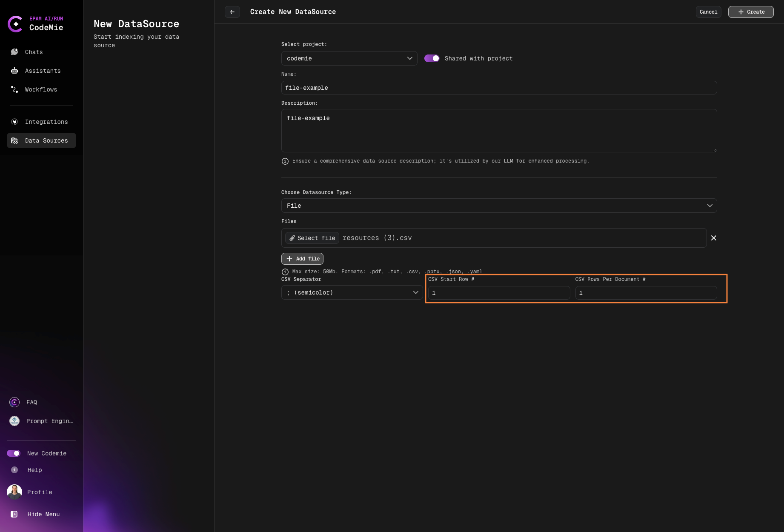Open the FAQ assistant icon
Screen dimensions: 784x532
point(14,402)
